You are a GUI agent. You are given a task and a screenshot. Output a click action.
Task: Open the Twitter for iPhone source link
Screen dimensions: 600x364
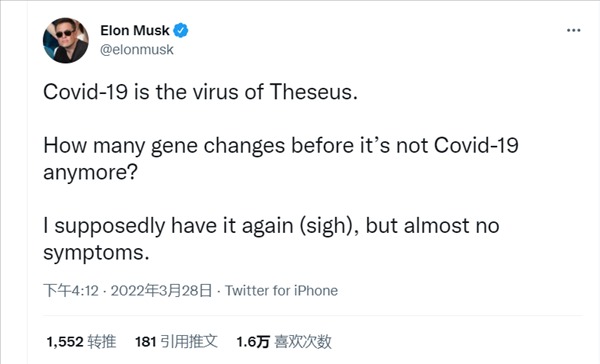coord(281,291)
